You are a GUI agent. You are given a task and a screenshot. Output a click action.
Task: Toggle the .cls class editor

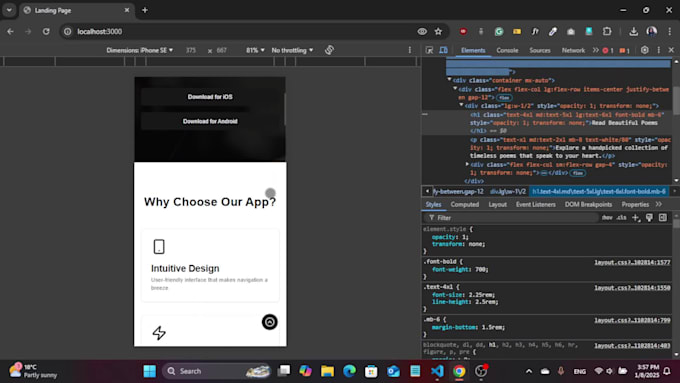pos(621,218)
